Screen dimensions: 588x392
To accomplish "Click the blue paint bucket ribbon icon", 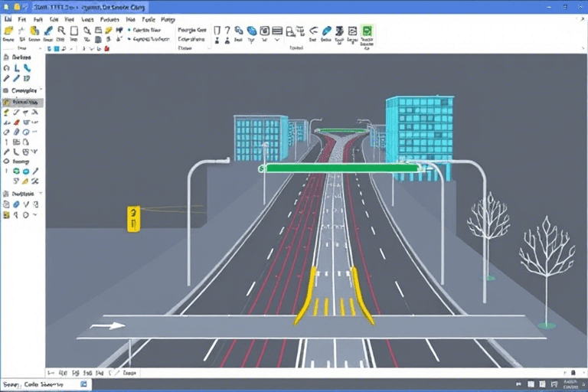I will point(252,31).
